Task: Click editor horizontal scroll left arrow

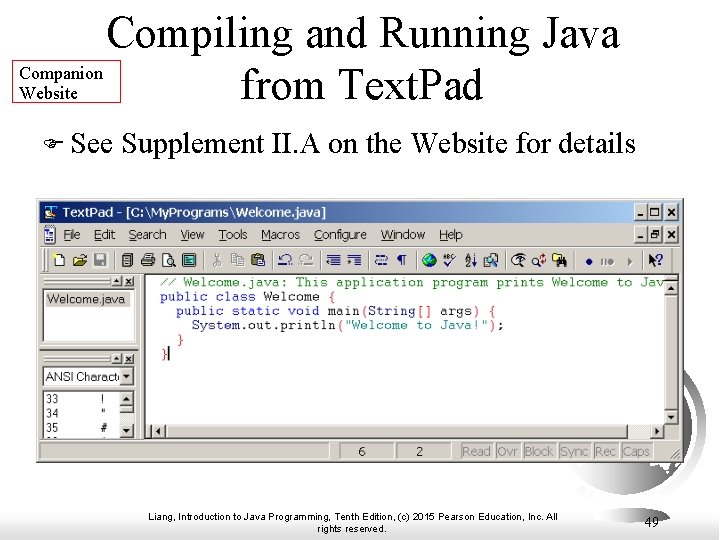Action: 158,431
